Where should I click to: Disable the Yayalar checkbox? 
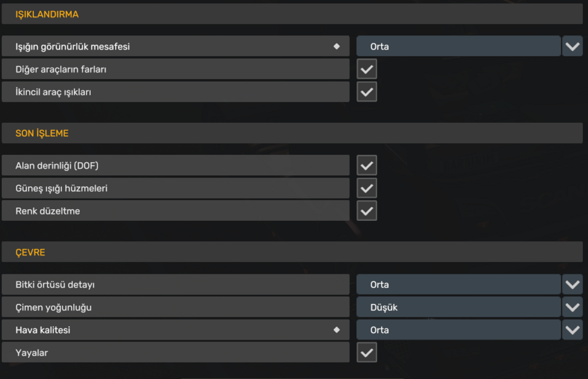click(367, 353)
